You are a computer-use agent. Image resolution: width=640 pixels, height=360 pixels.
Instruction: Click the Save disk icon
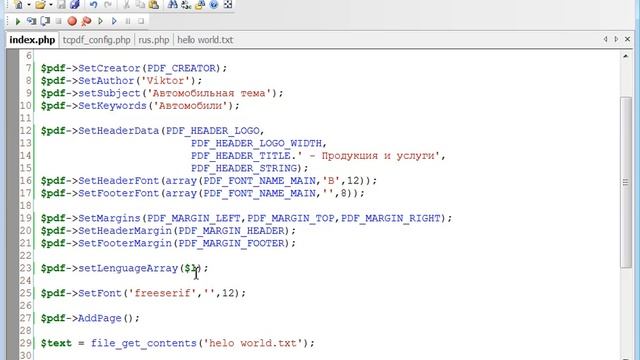[x=61, y=5]
